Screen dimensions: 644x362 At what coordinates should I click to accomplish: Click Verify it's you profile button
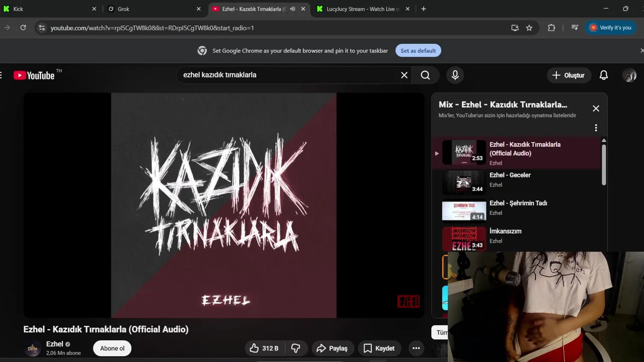click(610, 28)
